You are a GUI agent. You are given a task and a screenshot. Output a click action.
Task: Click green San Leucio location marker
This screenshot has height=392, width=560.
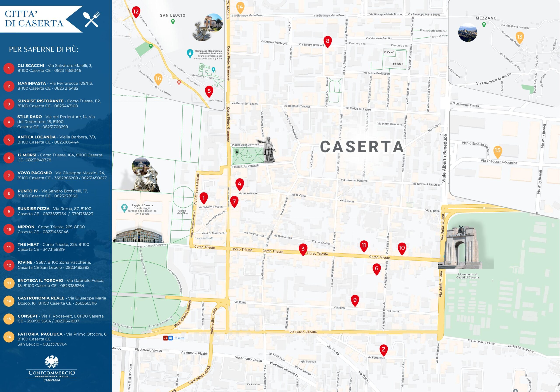point(173,21)
